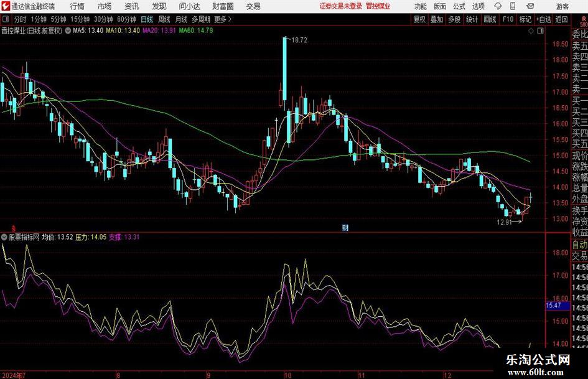Click the 晋控煤业(日线 前复权) chart title
This screenshot has height=379, width=588.
coord(32,30)
